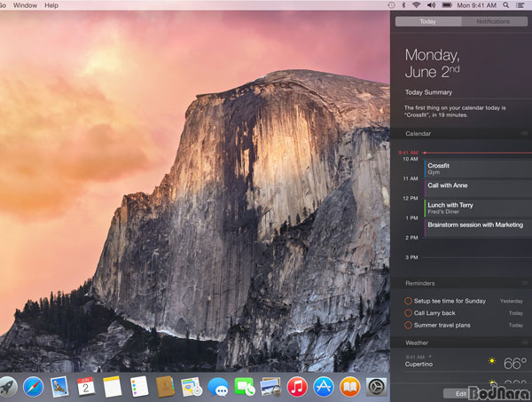Click the sun icon beside 66°
Viewport: 532px width, 402px height.
[x=492, y=361]
